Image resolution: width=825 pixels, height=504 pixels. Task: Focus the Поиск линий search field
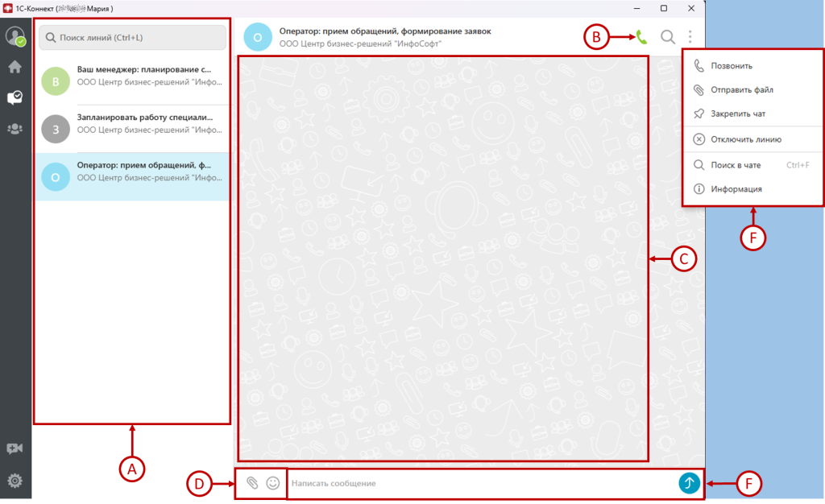133,37
